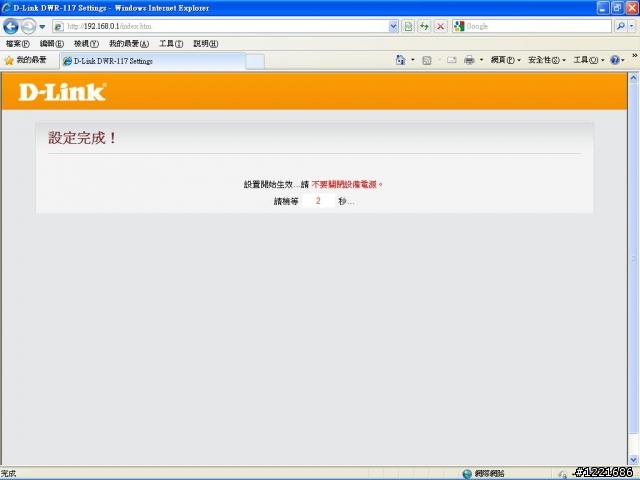Open the 編輯(E) menu
The width and height of the screenshot is (640, 480).
[x=51, y=44]
